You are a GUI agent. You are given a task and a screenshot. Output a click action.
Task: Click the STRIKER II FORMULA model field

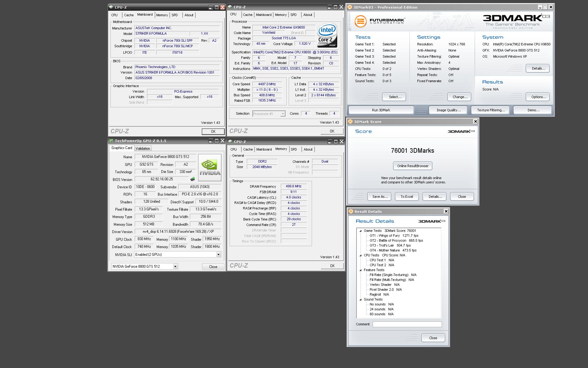point(162,34)
